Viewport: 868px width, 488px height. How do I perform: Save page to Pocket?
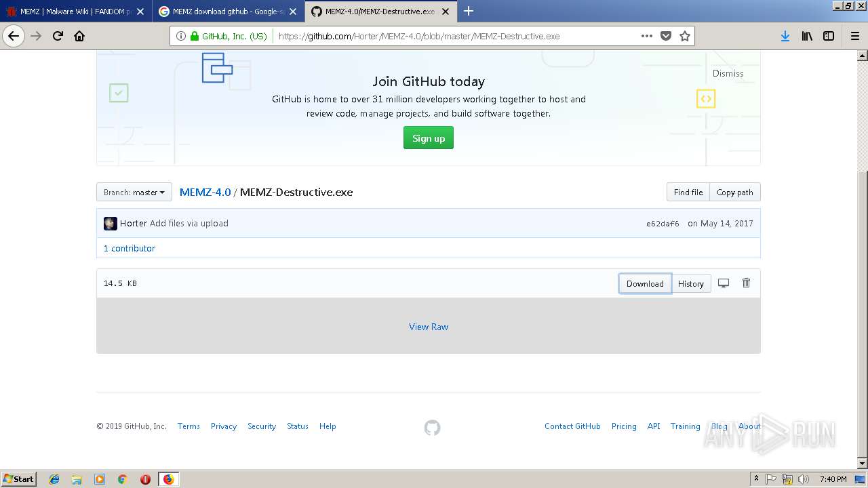(x=666, y=36)
